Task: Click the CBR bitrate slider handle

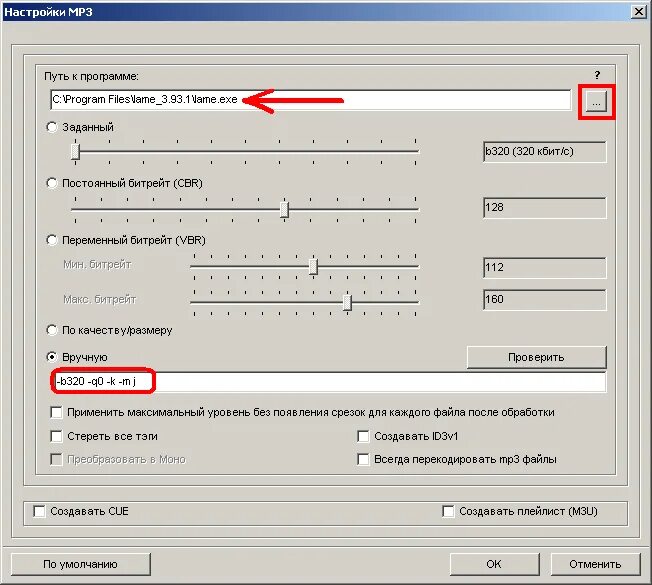Action: pyautogui.click(x=284, y=209)
